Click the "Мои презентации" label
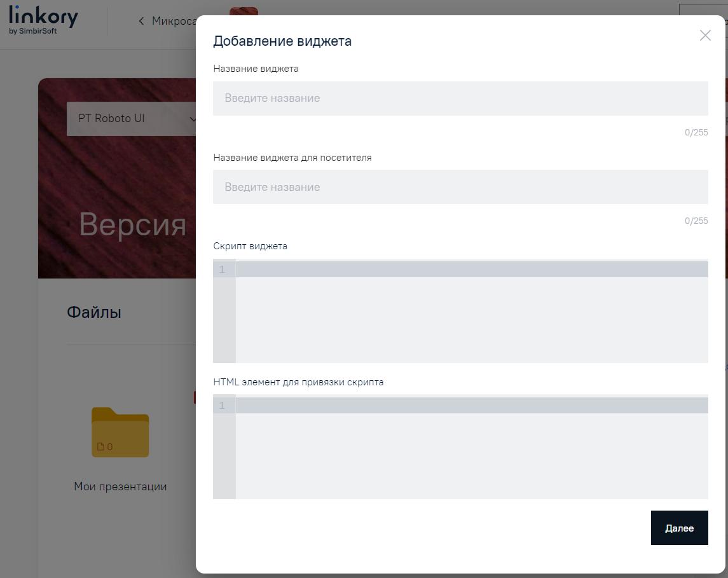728x578 pixels. 120,486
